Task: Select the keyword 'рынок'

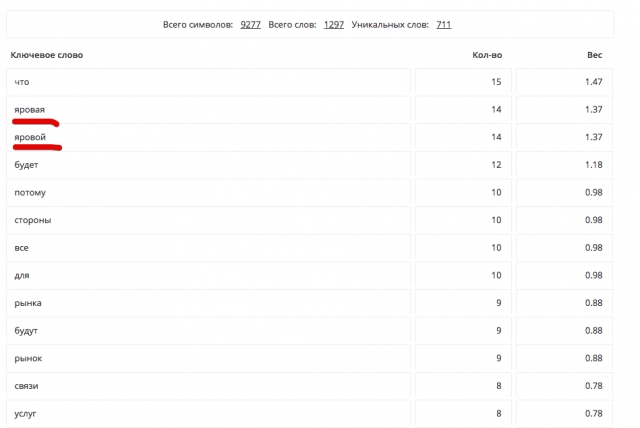Action: [28, 358]
